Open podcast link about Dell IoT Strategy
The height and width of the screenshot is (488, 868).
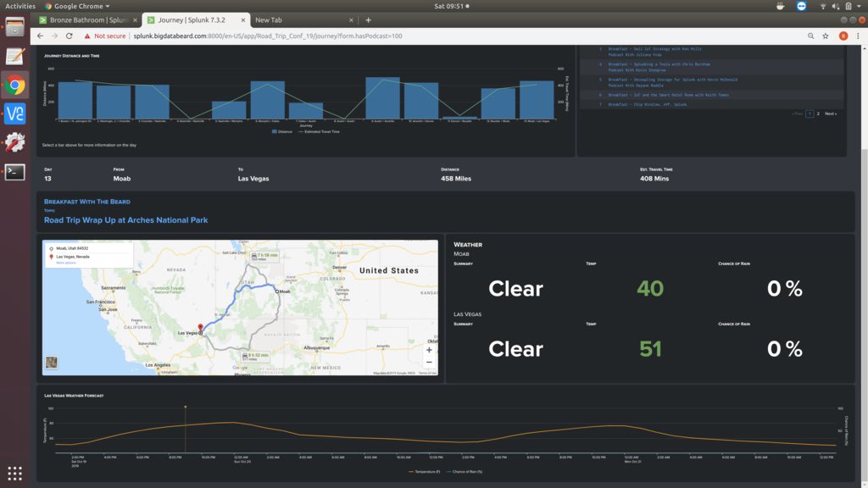[654, 48]
